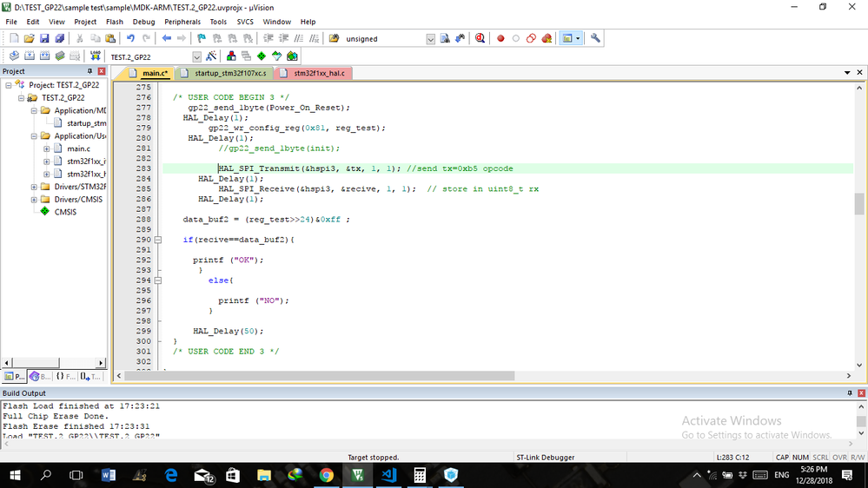Start the debug session from the toolbar
Screen dimensions: 868x488
(x=480, y=38)
